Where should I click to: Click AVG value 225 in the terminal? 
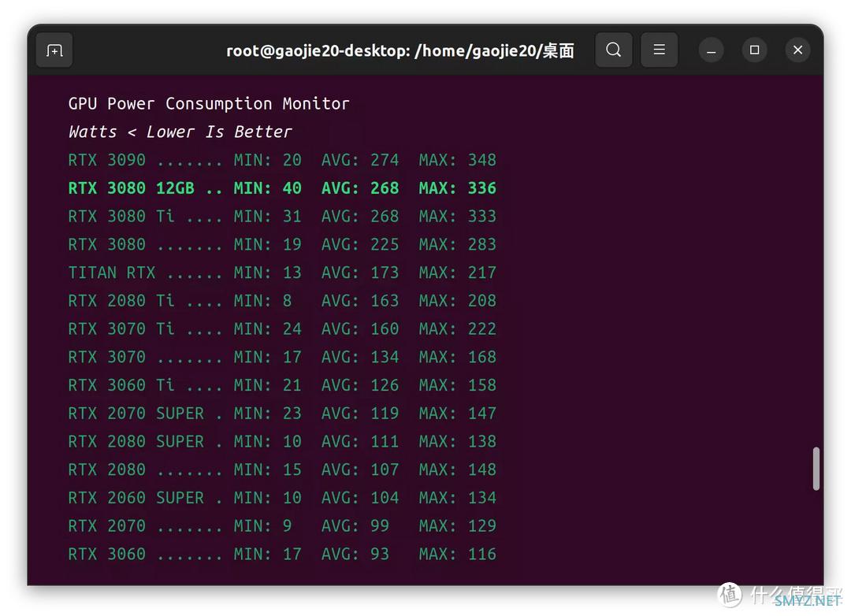[x=385, y=245]
